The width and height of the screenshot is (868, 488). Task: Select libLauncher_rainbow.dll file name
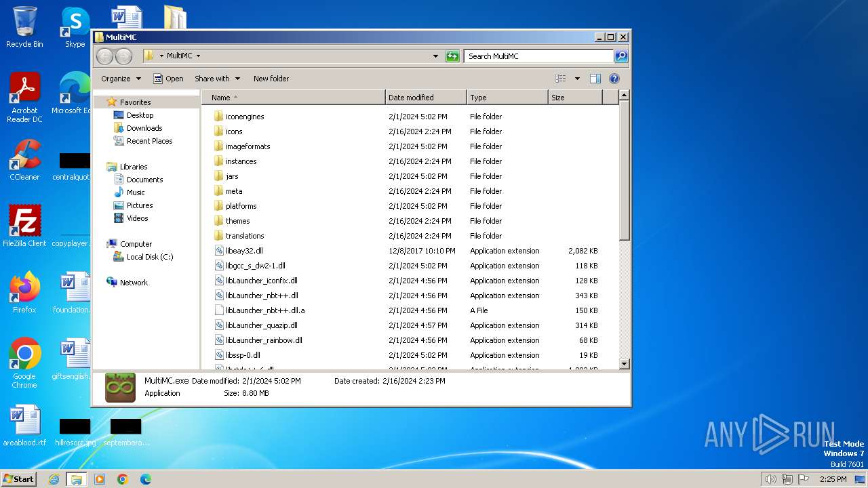point(264,340)
